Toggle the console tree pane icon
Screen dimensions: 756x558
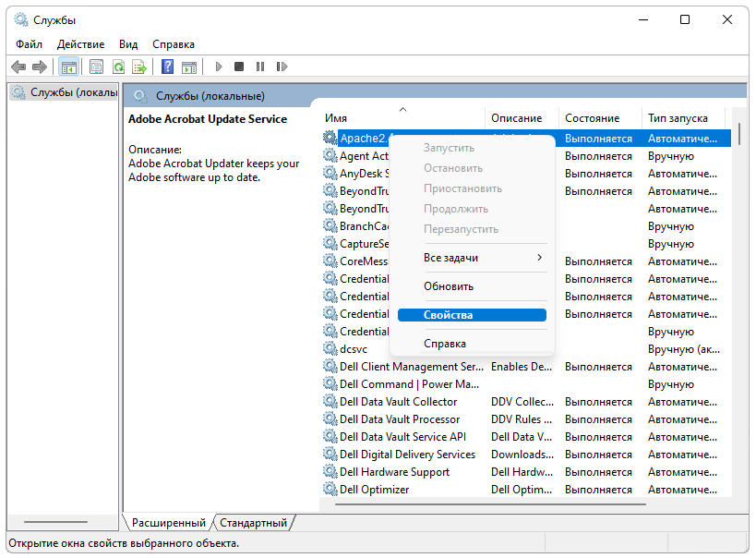[68, 67]
